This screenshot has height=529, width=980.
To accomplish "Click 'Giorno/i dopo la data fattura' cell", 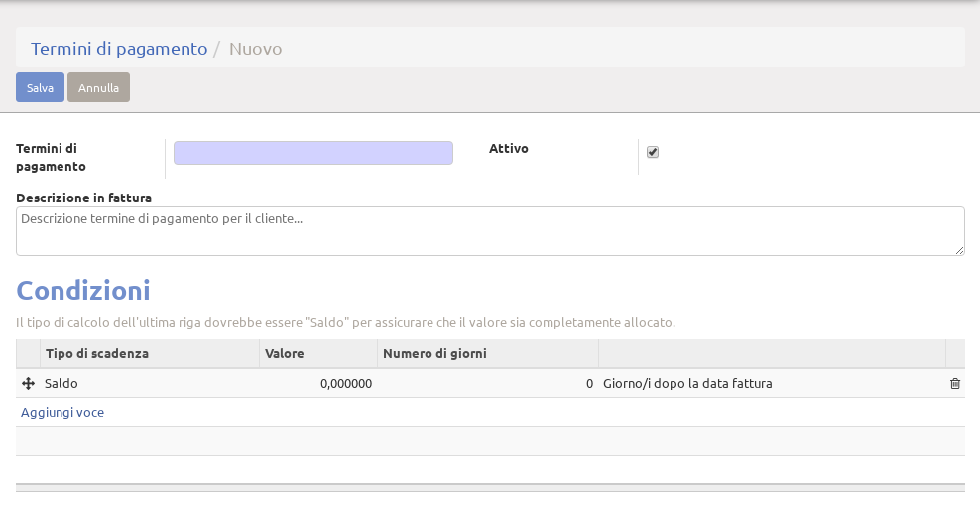I will [772, 383].
